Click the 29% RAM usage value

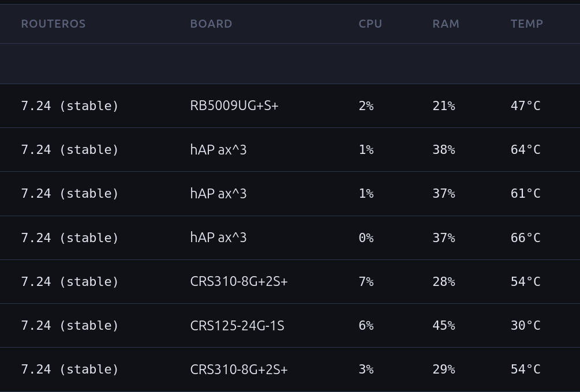point(444,370)
